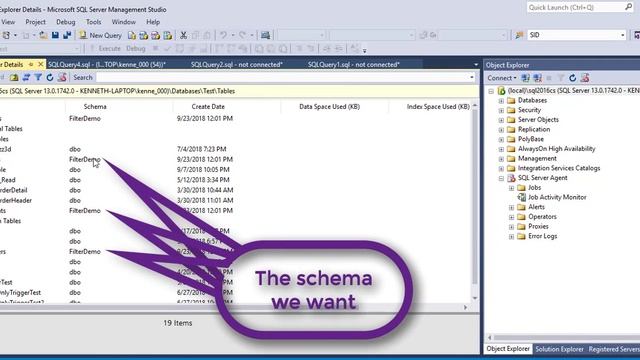Screen dimensions: 640x360
Task: Open the Tools menu
Action: (x=93, y=22)
